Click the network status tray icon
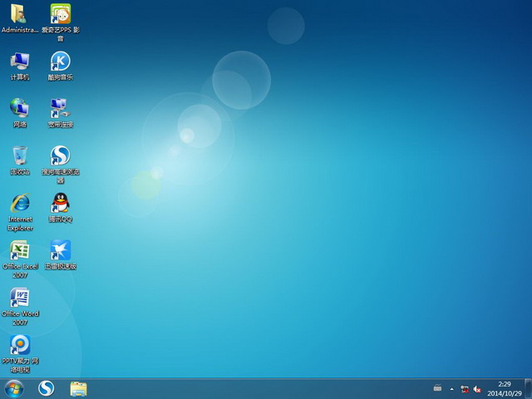 465,389
